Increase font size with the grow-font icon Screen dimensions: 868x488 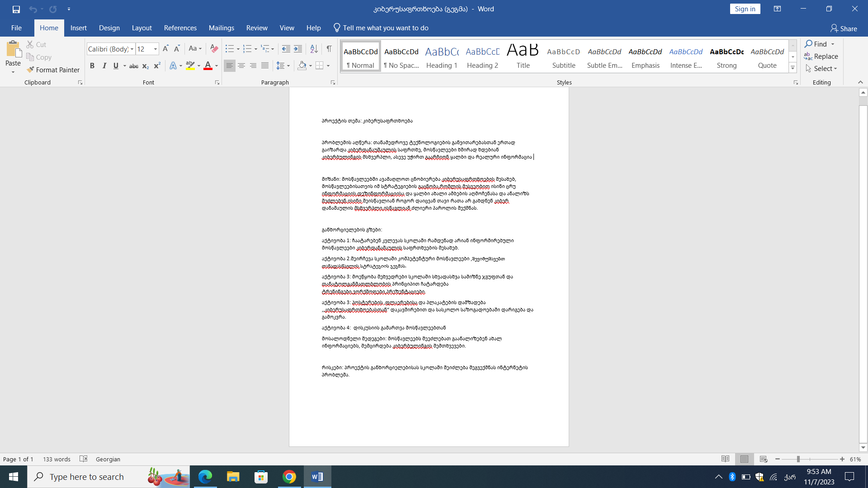(165, 49)
